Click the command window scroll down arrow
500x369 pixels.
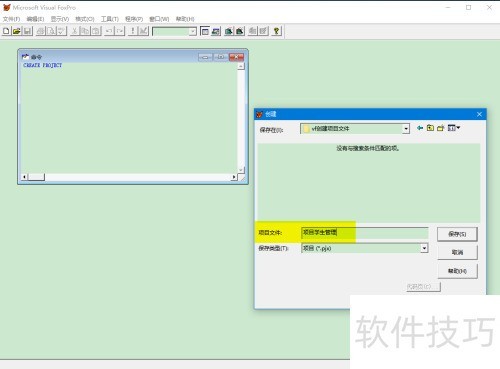point(241,170)
